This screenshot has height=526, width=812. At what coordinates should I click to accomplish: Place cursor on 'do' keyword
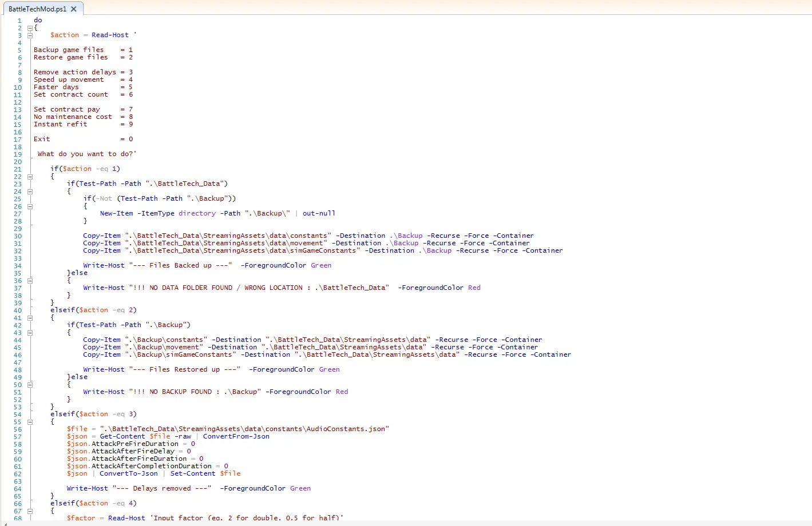pos(38,20)
